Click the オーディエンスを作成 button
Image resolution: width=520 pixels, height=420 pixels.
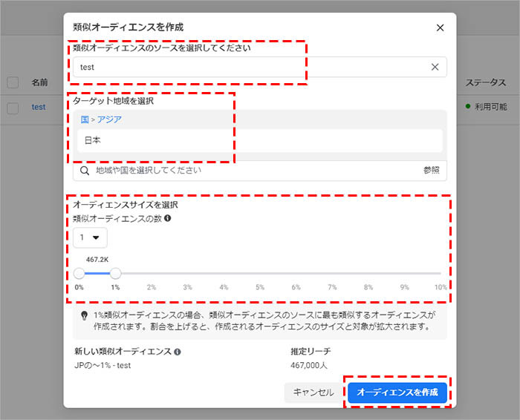[397, 393]
